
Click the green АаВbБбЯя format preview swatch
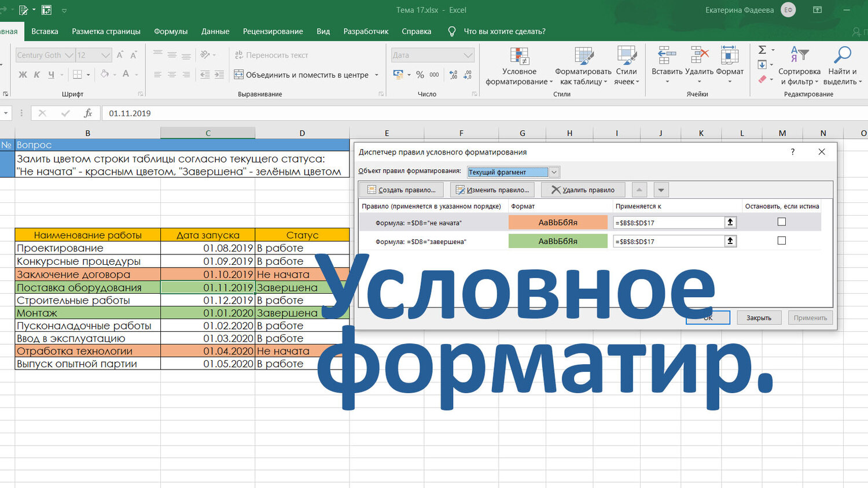pyautogui.click(x=557, y=241)
